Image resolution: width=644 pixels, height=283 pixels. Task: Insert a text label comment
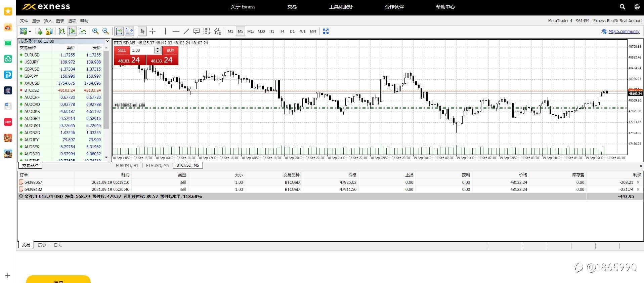click(x=197, y=31)
